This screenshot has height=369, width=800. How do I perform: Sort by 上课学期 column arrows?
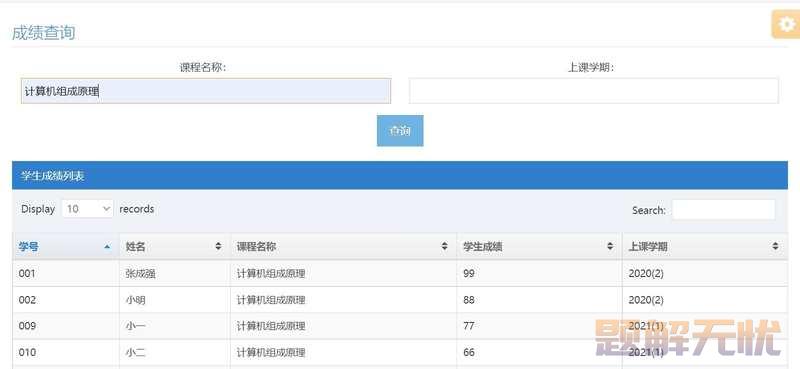pos(776,247)
